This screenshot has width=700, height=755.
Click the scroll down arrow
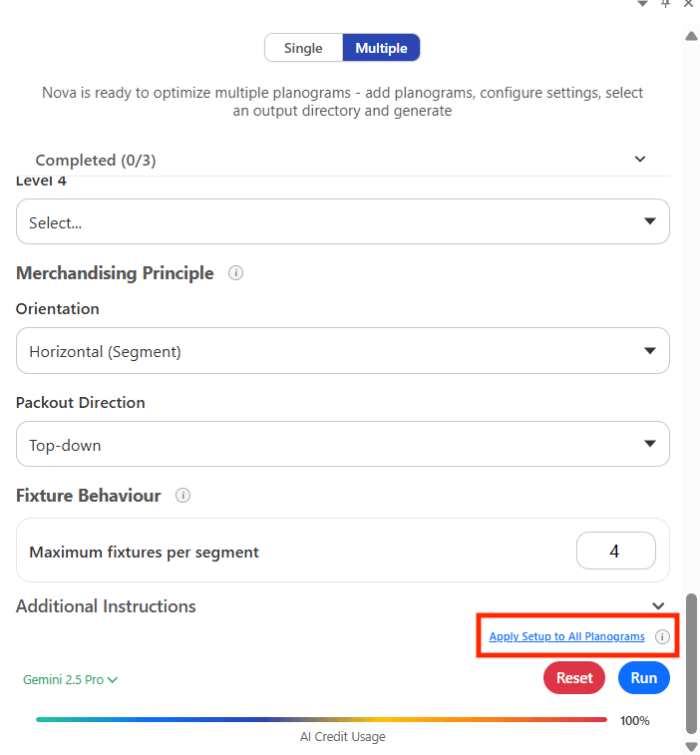[x=691, y=746]
